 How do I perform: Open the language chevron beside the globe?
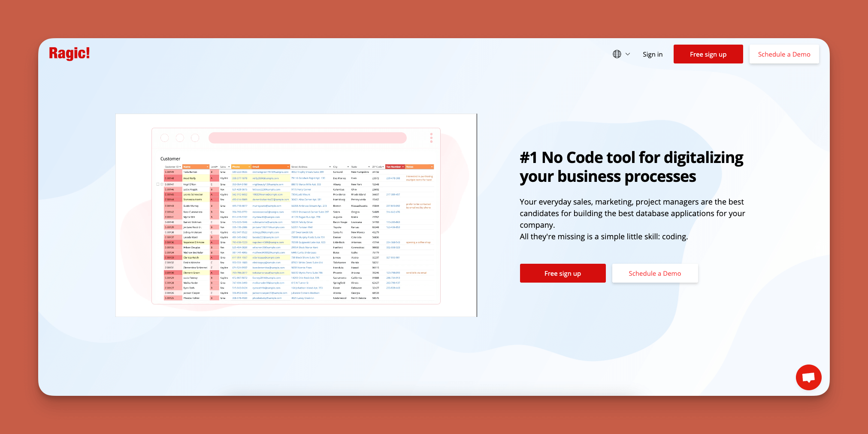coord(627,54)
